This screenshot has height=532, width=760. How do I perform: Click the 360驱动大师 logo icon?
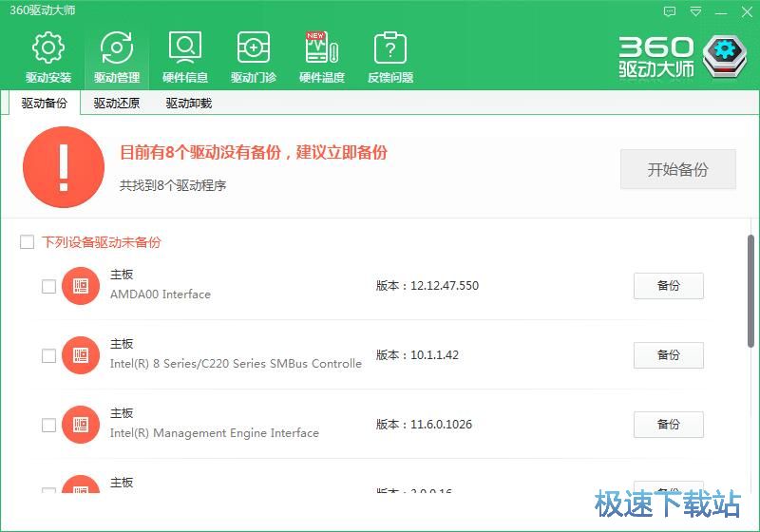pyautogui.click(x=725, y=56)
